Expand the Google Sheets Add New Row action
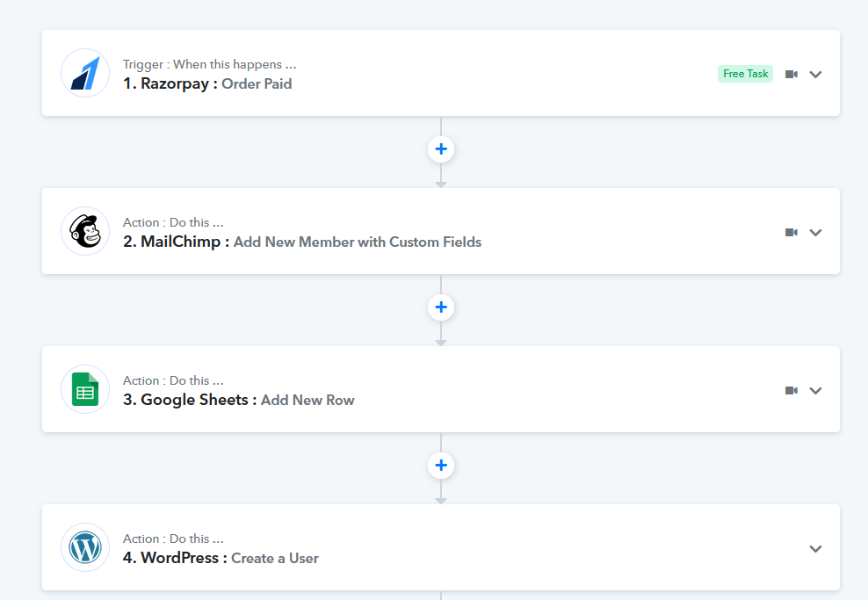The height and width of the screenshot is (600, 868). click(x=815, y=391)
